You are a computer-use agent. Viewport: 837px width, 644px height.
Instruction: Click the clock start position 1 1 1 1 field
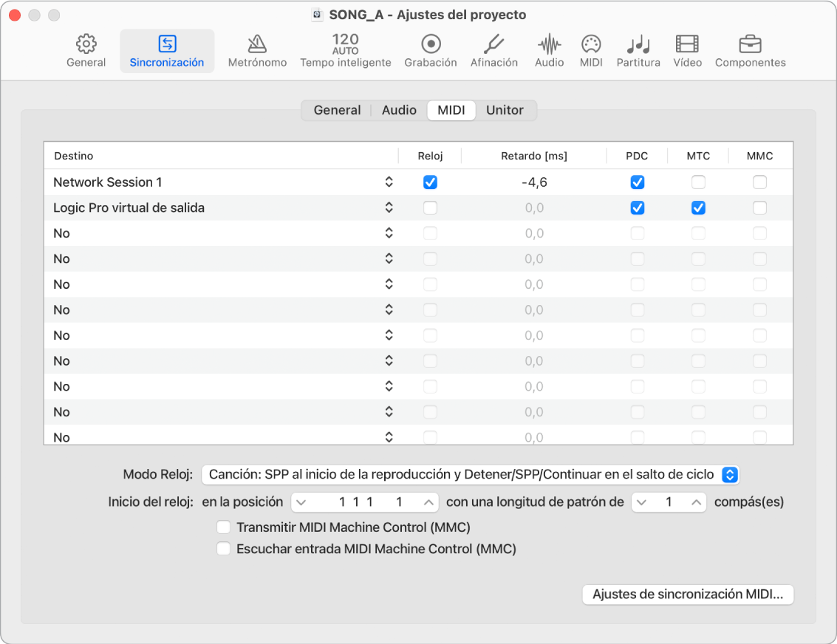click(365, 502)
